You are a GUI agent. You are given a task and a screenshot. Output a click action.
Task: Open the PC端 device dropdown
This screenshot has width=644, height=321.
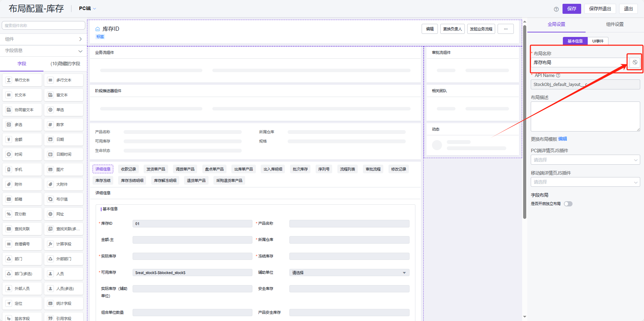tap(87, 8)
